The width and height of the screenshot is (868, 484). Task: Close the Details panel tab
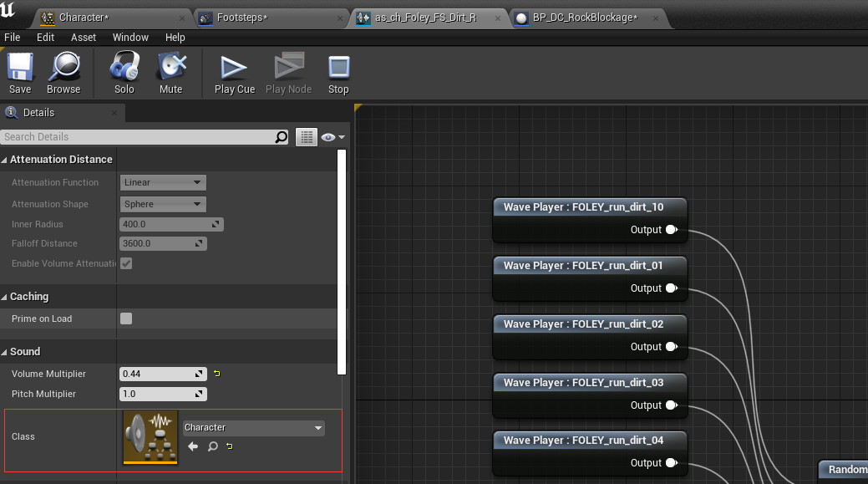pyautogui.click(x=114, y=112)
